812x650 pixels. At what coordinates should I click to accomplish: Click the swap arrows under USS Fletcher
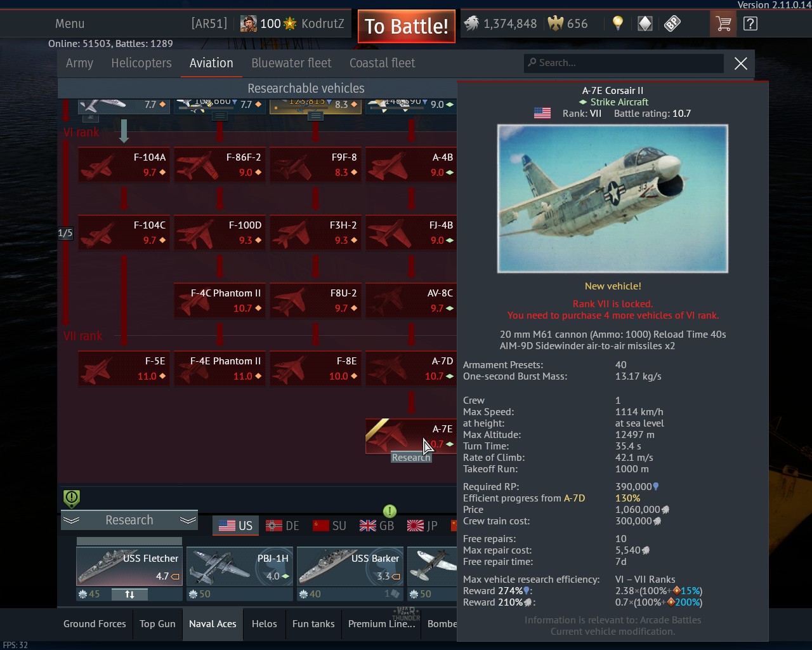(129, 594)
